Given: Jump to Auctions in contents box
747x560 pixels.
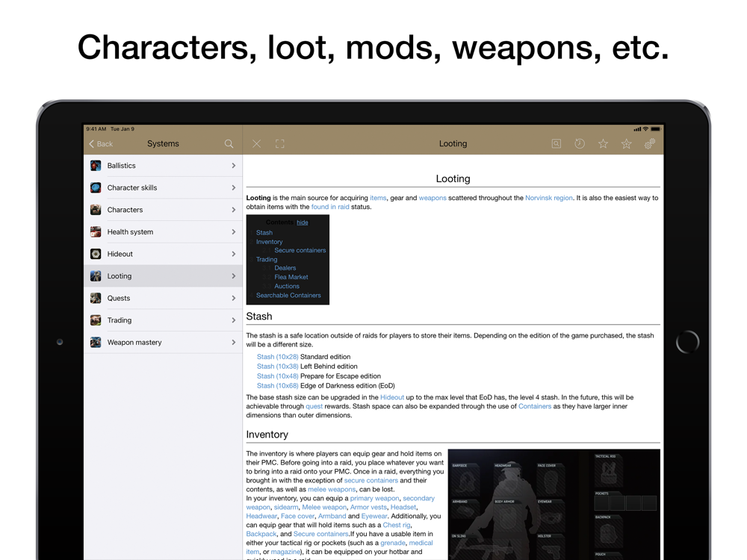Looking at the screenshot, I should tap(287, 286).
